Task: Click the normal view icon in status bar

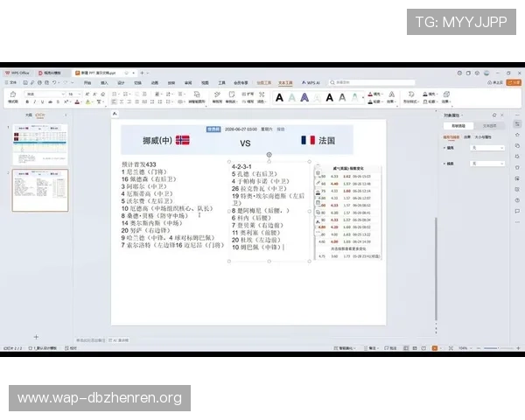Action: [x=406, y=348]
